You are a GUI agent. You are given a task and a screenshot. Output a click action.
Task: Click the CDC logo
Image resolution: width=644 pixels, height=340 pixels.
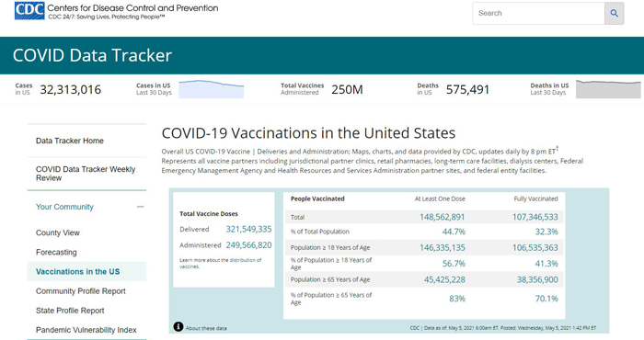coord(29,10)
